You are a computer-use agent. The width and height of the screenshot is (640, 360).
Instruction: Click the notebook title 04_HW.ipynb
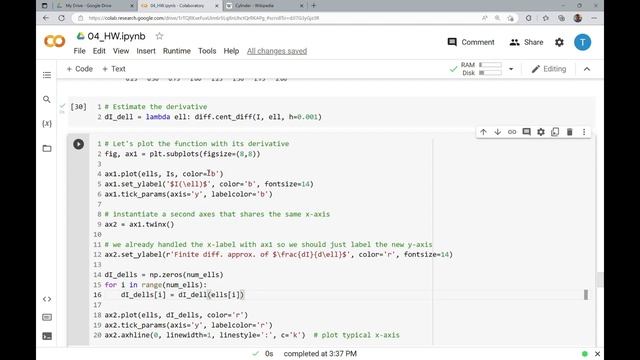(116, 36)
